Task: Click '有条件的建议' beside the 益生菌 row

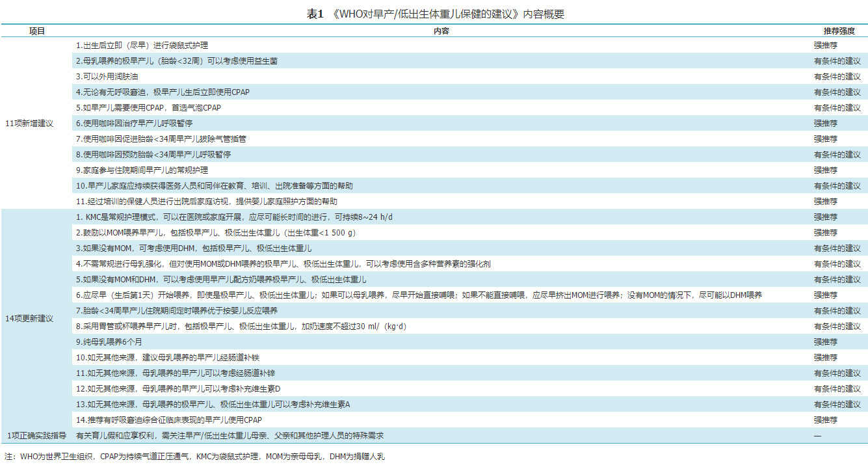Action: click(x=837, y=61)
